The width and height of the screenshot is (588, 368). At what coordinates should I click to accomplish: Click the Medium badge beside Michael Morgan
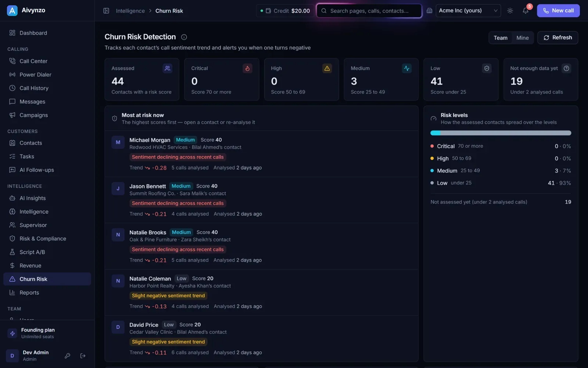pyautogui.click(x=185, y=140)
